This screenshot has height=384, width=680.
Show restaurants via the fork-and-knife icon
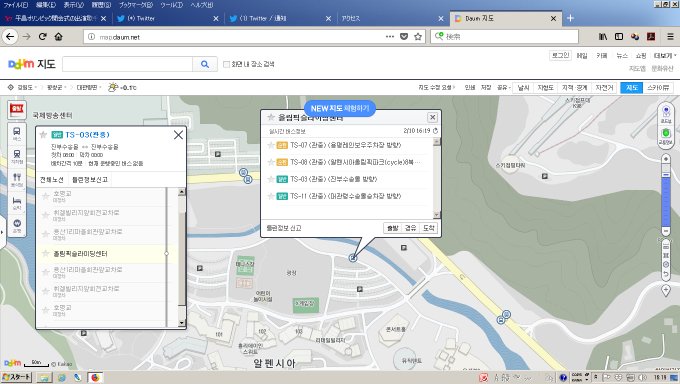(x=16, y=179)
